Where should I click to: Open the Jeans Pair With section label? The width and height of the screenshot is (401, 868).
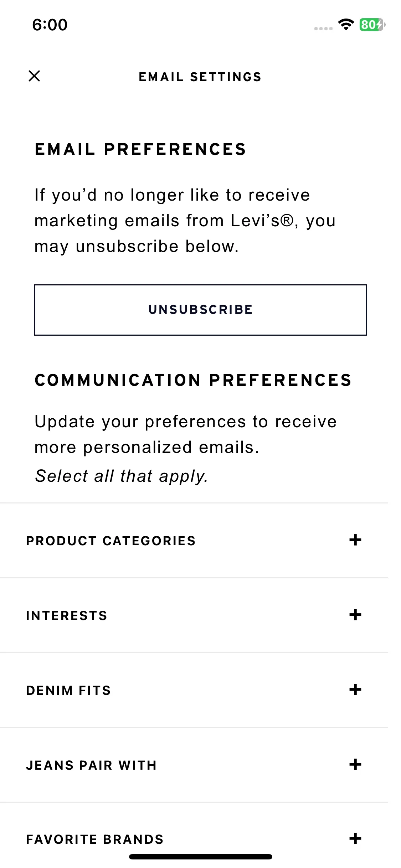(x=91, y=765)
